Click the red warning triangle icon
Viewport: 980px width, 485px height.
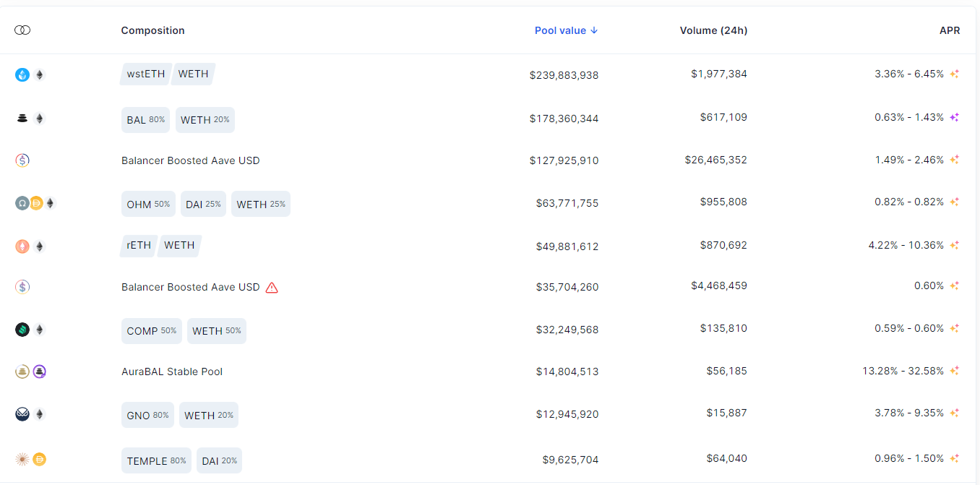coord(272,287)
